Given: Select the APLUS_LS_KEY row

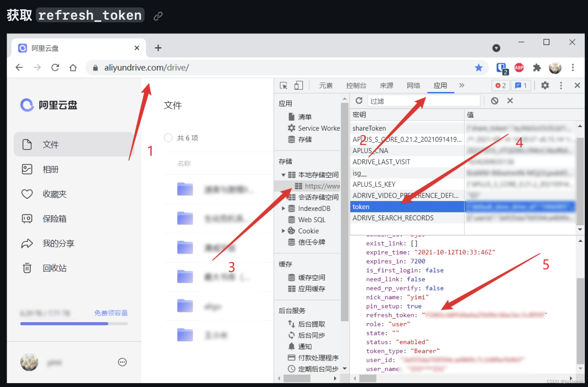Looking at the screenshot, I should [x=407, y=184].
